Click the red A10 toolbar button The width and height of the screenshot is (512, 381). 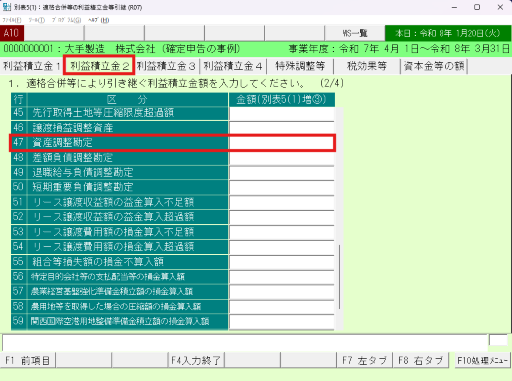pyautogui.click(x=12, y=33)
